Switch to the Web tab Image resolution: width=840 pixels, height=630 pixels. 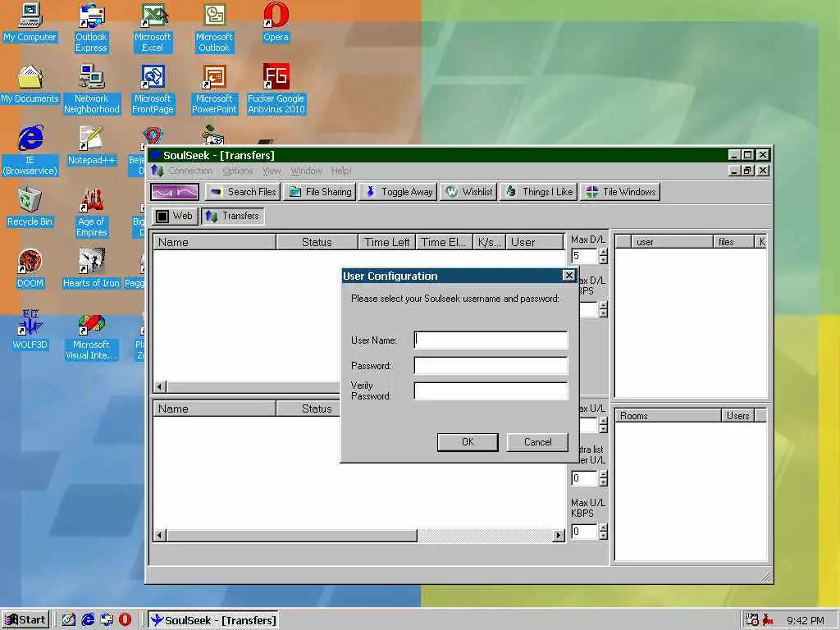pyautogui.click(x=174, y=216)
